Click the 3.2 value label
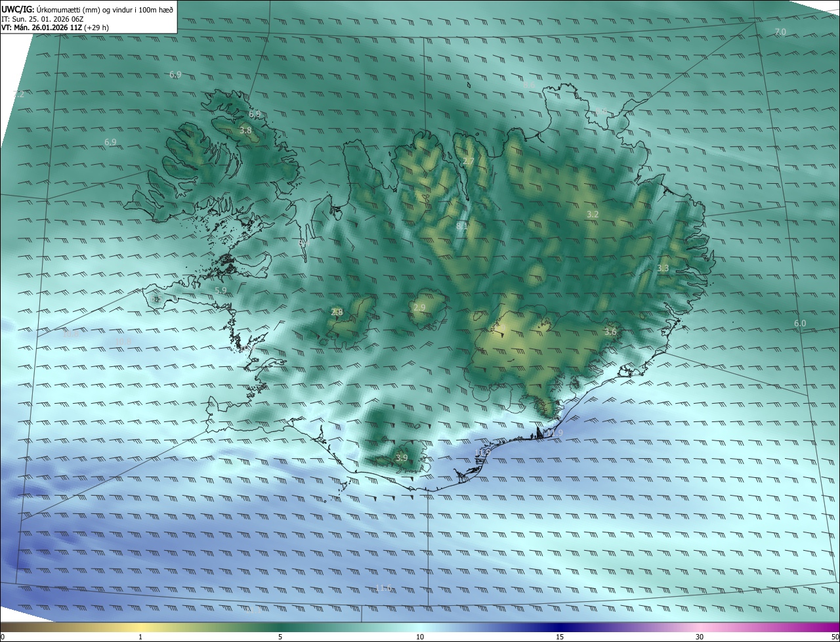 pos(593,215)
